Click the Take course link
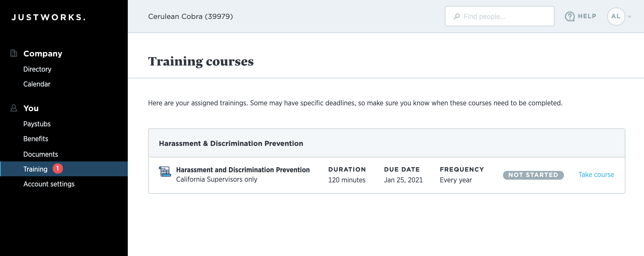 596,175
